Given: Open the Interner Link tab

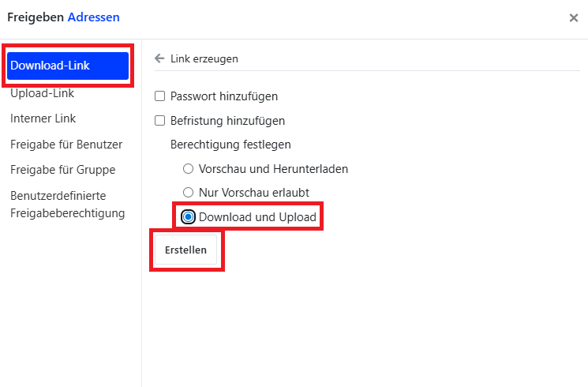Looking at the screenshot, I should [43, 118].
